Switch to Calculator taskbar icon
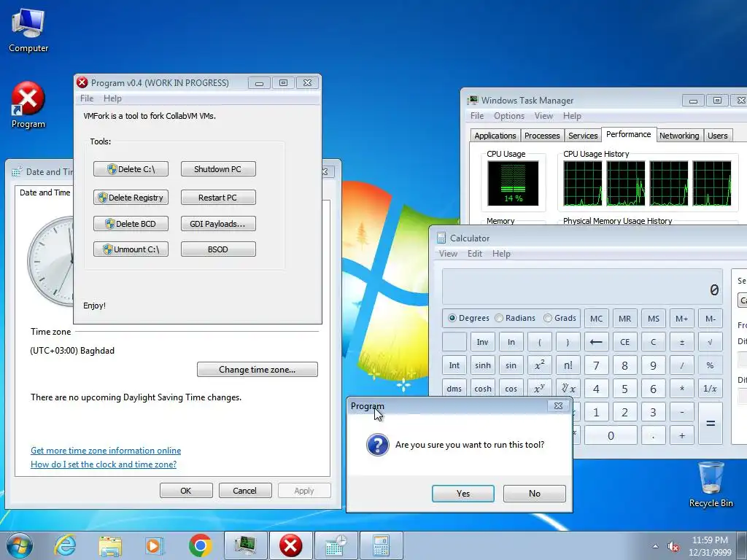The image size is (747, 560). click(381, 545)
